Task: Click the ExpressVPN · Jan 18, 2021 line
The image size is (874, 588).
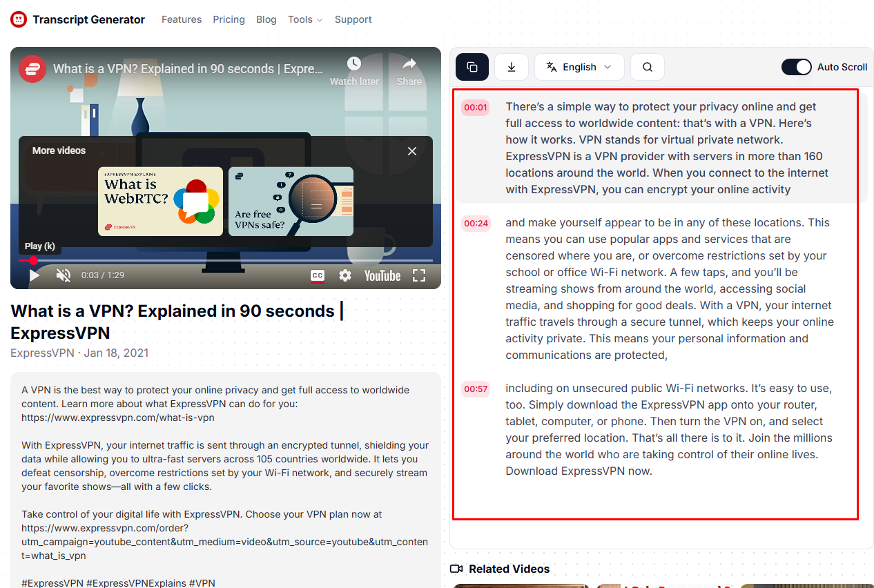Action: click(x=79, y=353)
